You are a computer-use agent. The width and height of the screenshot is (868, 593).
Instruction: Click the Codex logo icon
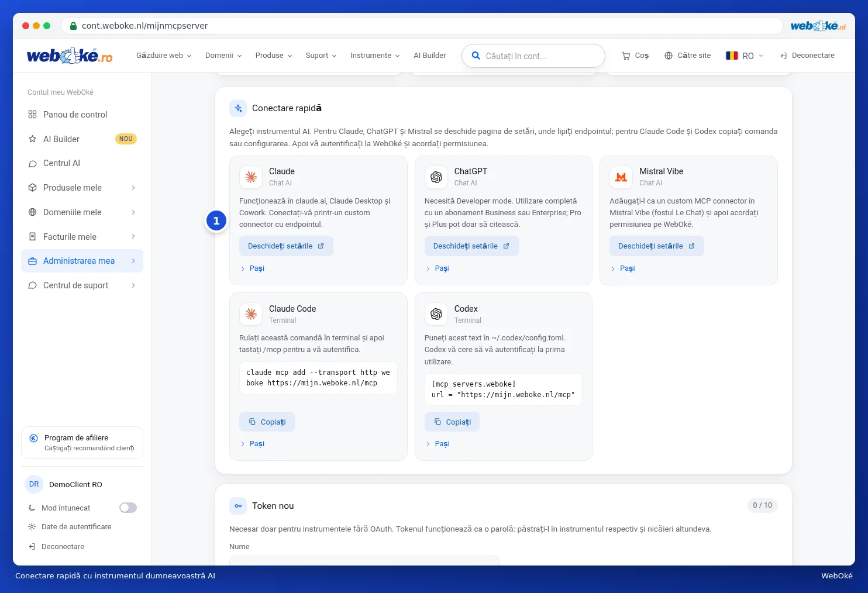click(x=436, y=314)
